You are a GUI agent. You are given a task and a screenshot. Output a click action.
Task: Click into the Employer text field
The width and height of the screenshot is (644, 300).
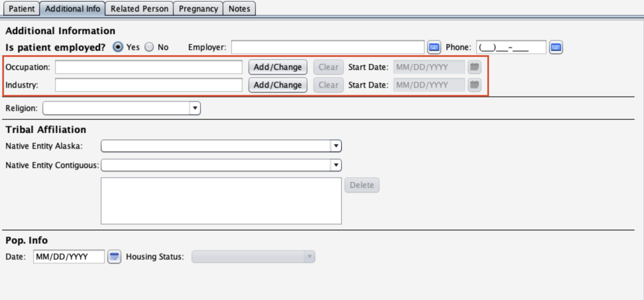(x=328, y=47)
